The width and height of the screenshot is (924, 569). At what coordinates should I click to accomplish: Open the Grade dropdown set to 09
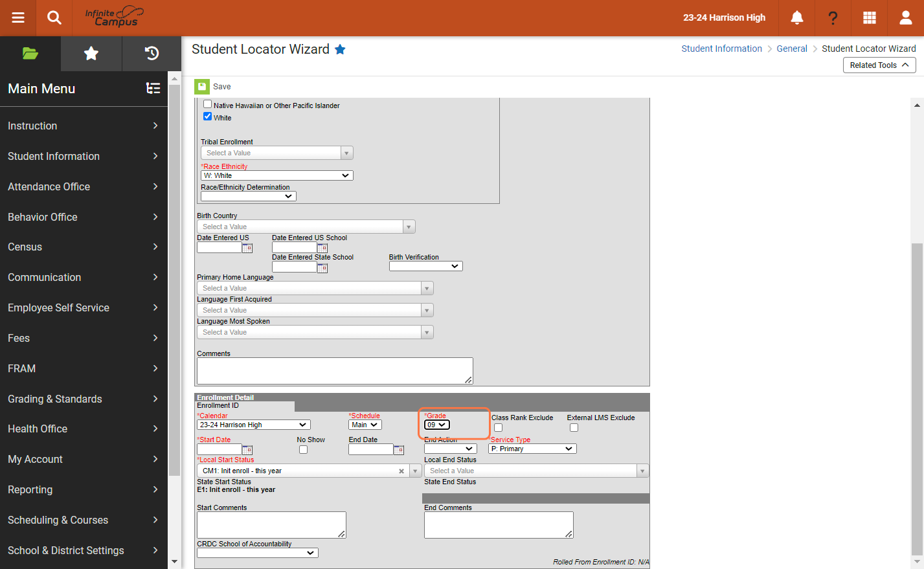[437, 425]
